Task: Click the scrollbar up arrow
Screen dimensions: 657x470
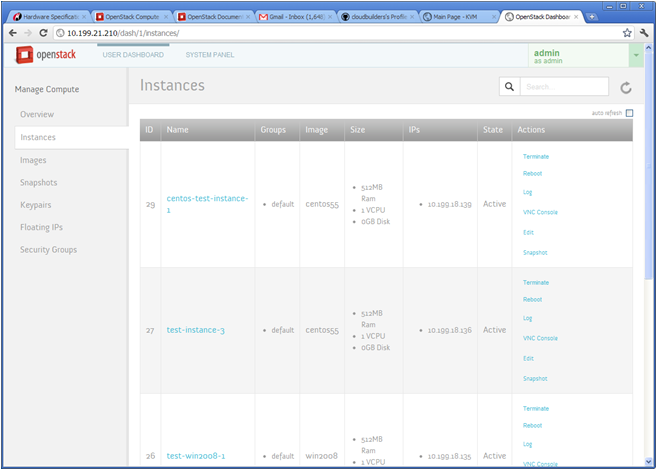Action: pos(649,48)
